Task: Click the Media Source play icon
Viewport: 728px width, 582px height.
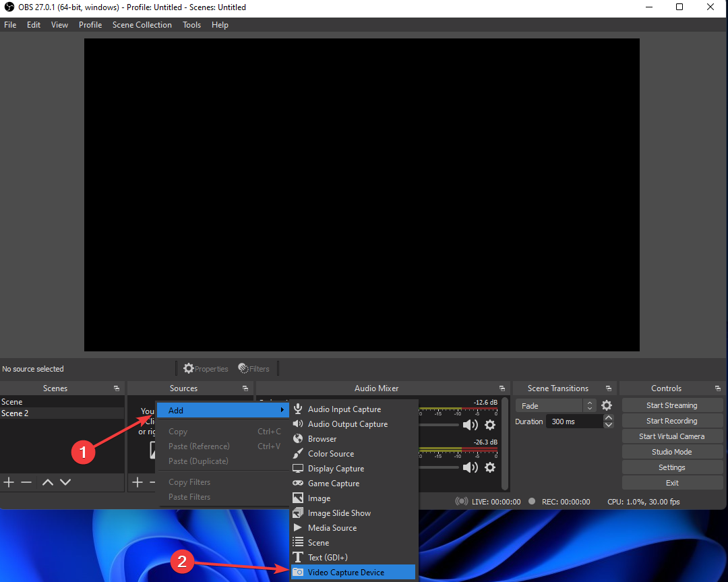Action: coord(298,527)
